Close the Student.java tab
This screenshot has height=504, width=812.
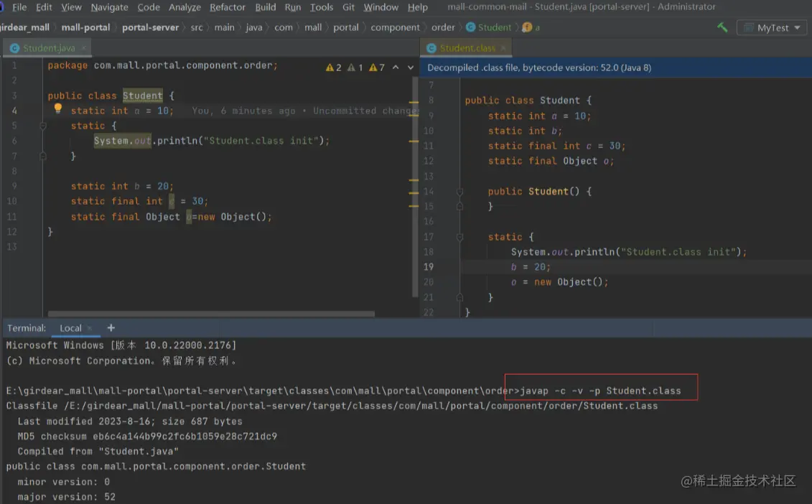click(84, 48)
